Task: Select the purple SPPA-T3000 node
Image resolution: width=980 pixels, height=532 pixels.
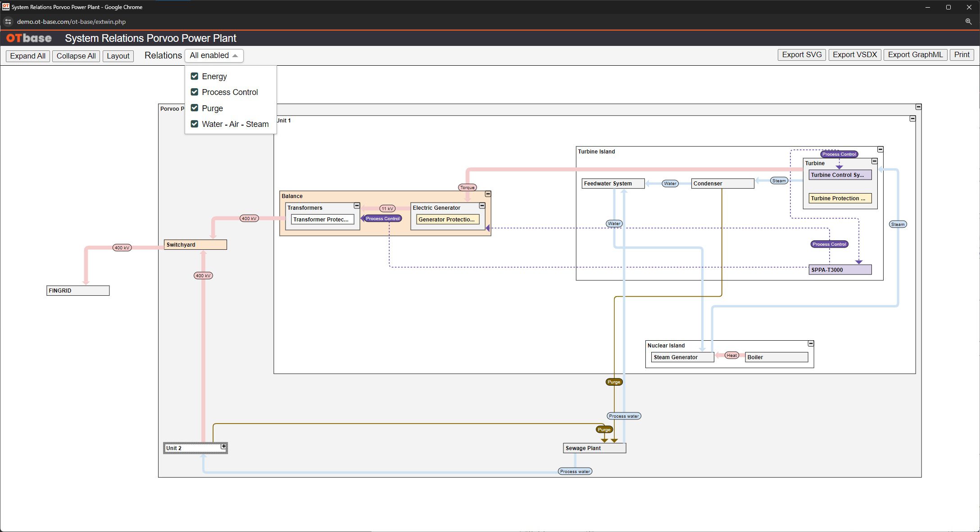Action: [839, 270]
